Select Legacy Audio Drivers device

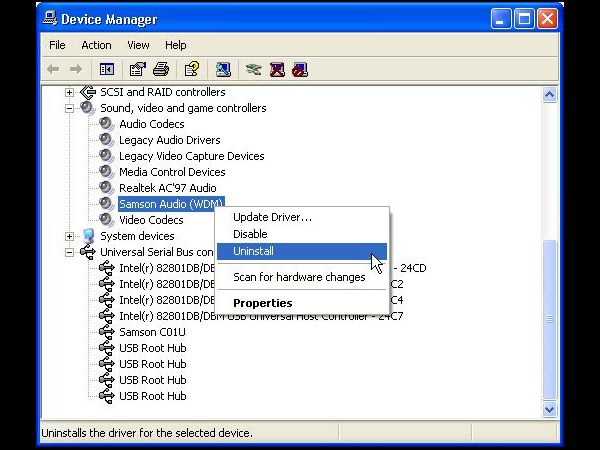[170, 140]
